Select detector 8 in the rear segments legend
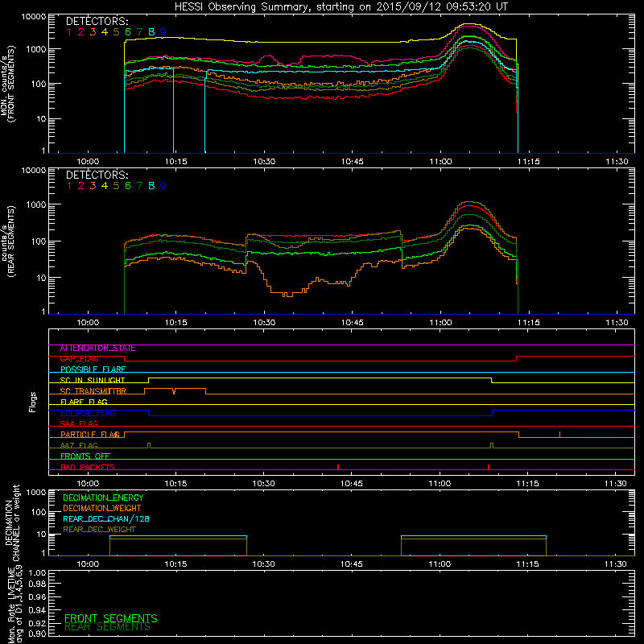 point(151,186)
